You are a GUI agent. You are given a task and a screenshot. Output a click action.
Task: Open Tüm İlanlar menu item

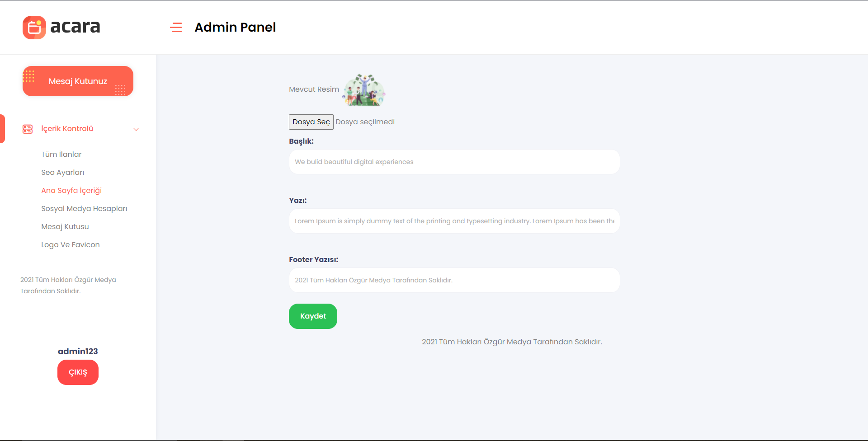point(61,154)
